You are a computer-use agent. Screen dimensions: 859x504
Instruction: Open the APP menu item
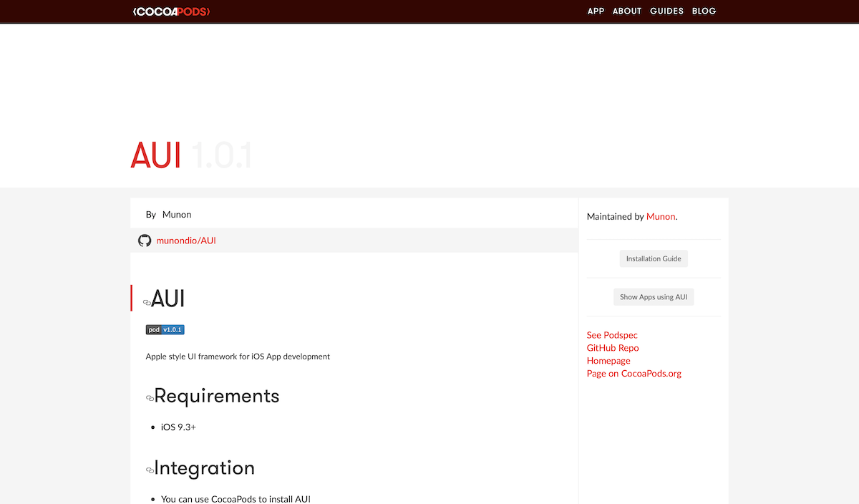pyautogui.click(x=596, y=11)
